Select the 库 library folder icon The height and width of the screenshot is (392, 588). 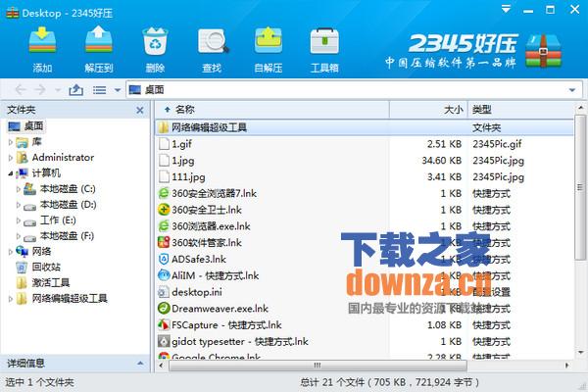(23, 142)
